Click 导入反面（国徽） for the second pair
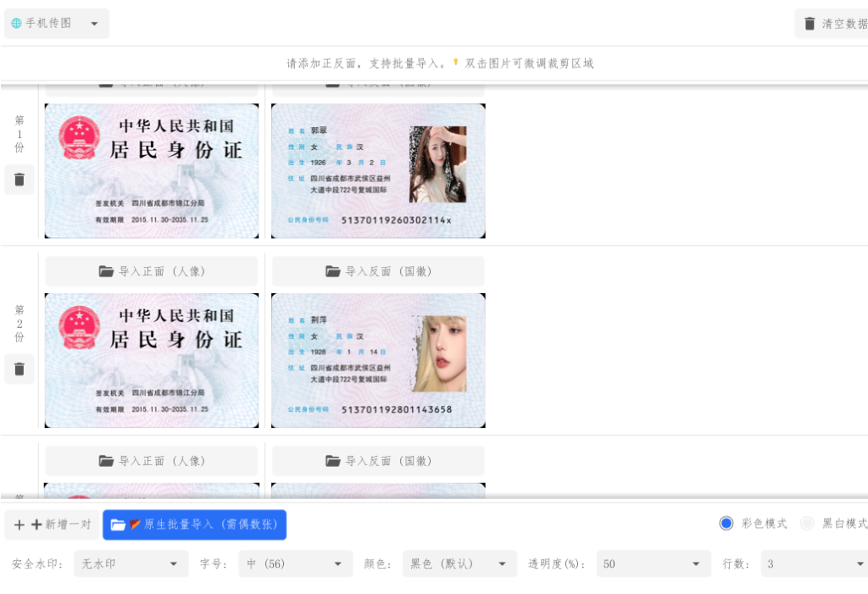This screenshot has width=868, height=594. (379, 271)
